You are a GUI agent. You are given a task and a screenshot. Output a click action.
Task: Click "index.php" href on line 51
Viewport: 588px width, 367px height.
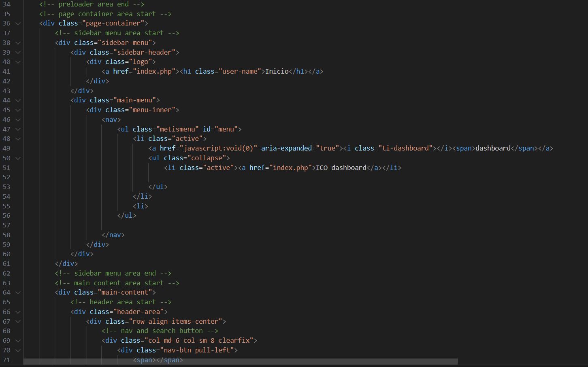click(x=290, y=168)
